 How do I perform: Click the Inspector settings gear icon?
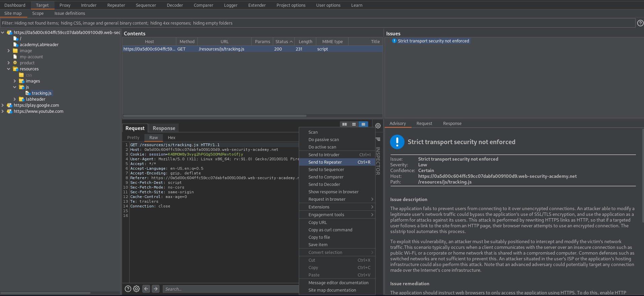378,126
